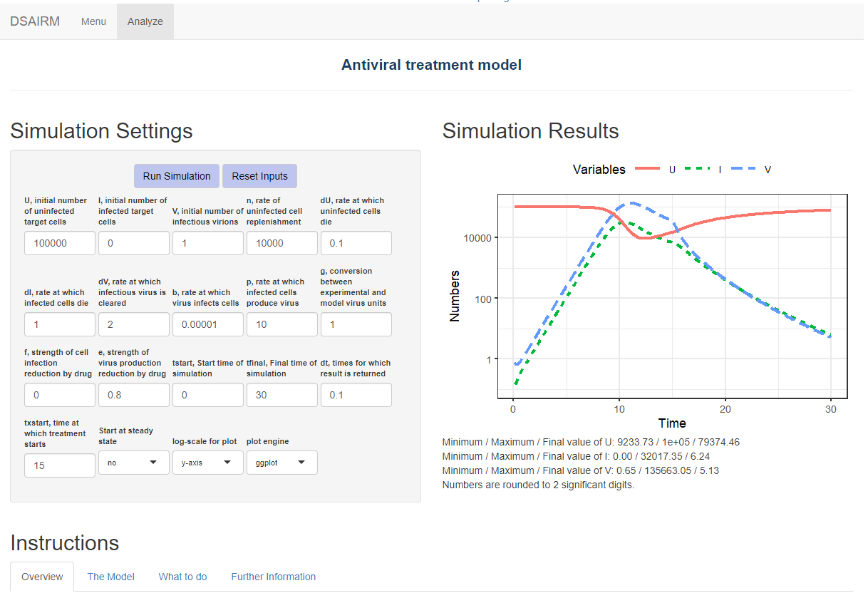Edit tstart simulation start time field
This screenshot has width=868, height=598.
coord(208,395)
